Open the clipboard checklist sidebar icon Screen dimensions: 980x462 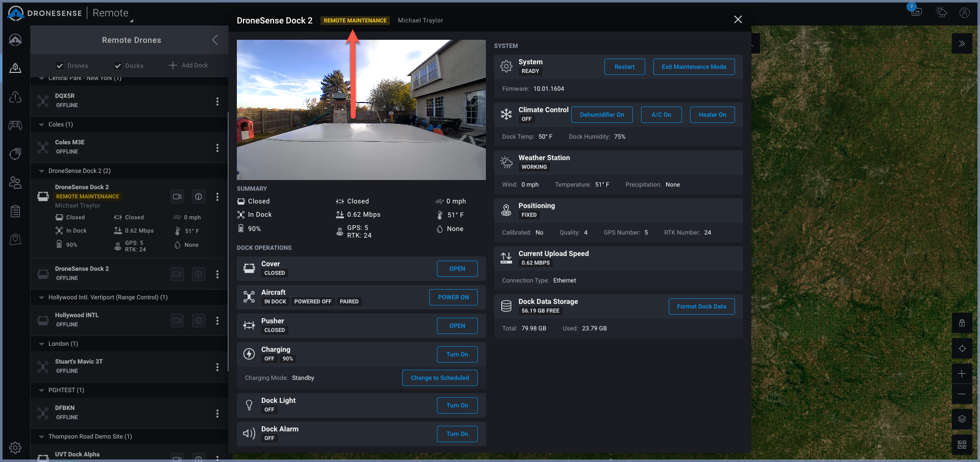point(15,211)
